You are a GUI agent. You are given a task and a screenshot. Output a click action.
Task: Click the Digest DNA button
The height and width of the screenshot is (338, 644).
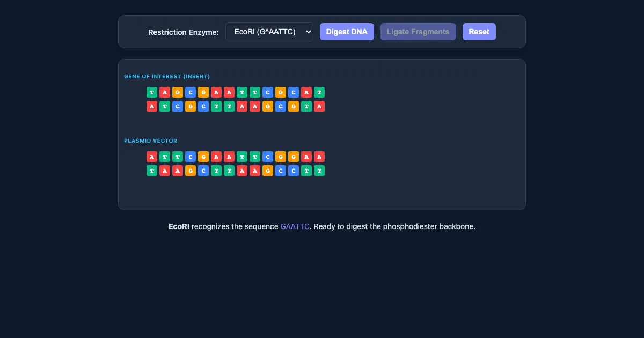pos(347,32)
